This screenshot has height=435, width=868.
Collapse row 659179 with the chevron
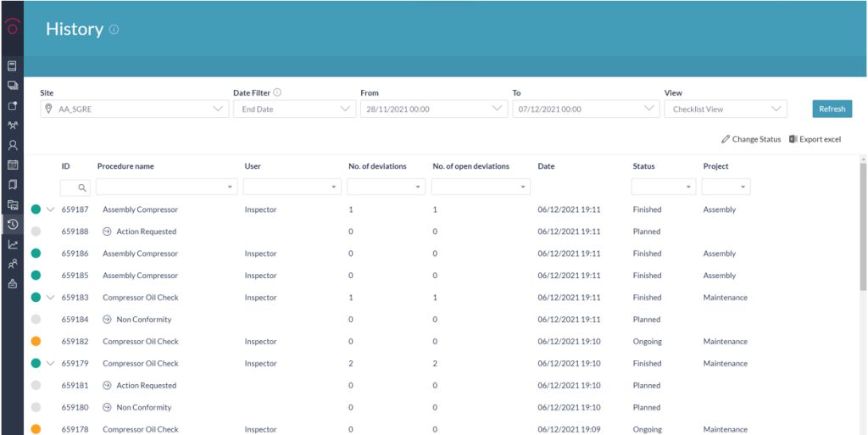50,364
